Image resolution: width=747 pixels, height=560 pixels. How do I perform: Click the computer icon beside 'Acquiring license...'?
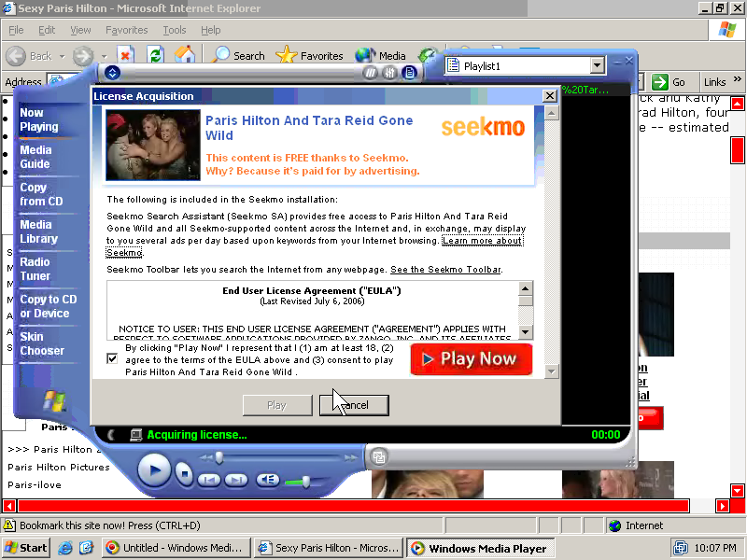(x=135, y=435)
